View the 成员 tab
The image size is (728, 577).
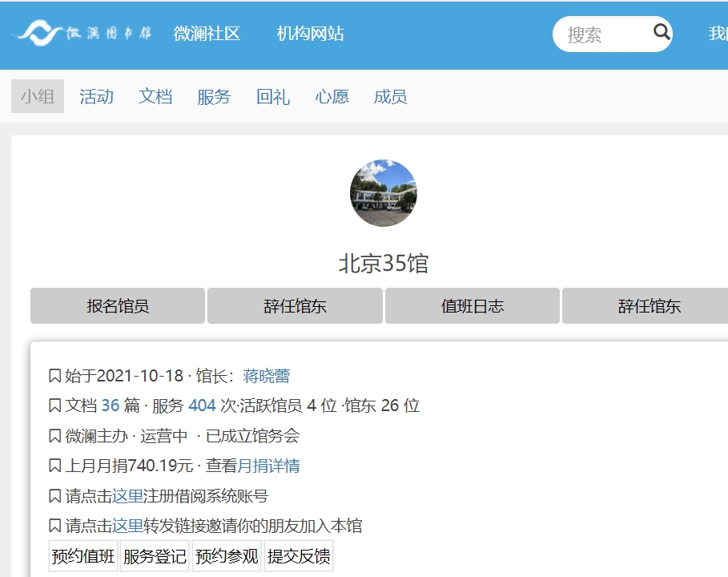point(390,97)
